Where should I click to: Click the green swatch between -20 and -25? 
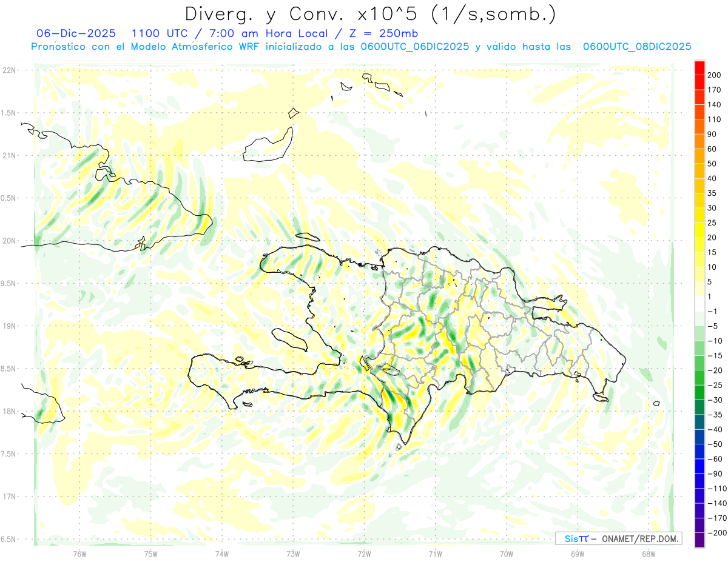coord(699,378)
